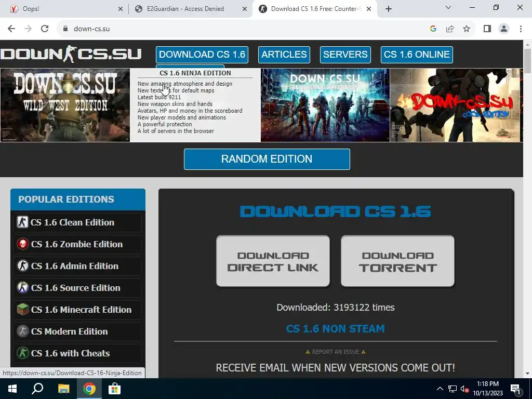
Task: Click the DOWN-CS.SU site logo
Action: tap(71, 54)
